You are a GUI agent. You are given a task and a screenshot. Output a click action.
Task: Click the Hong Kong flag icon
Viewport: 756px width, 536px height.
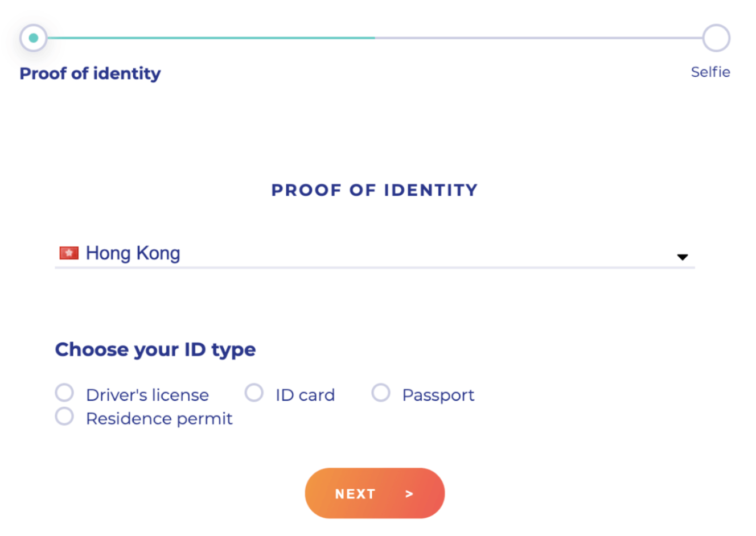tap(69, 253)
